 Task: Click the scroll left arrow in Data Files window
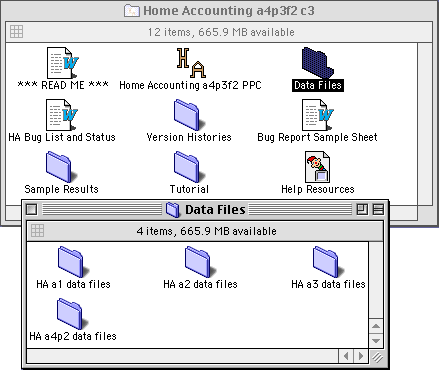[x=346, y=356]
